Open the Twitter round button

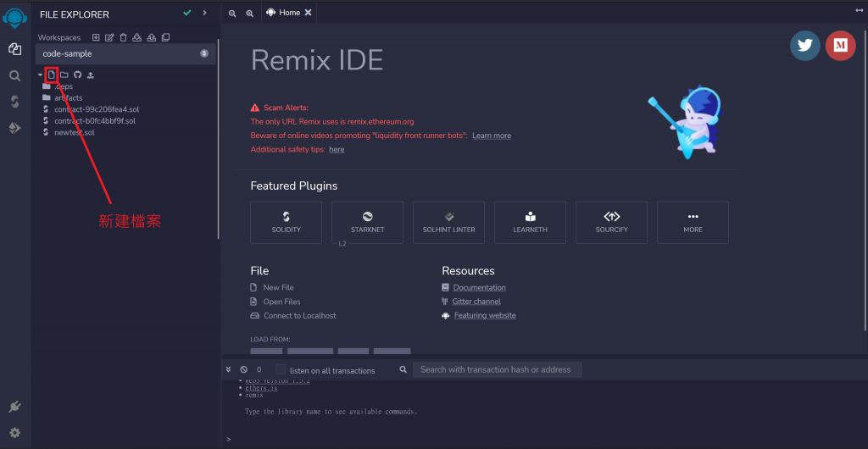tap(805, 46)
